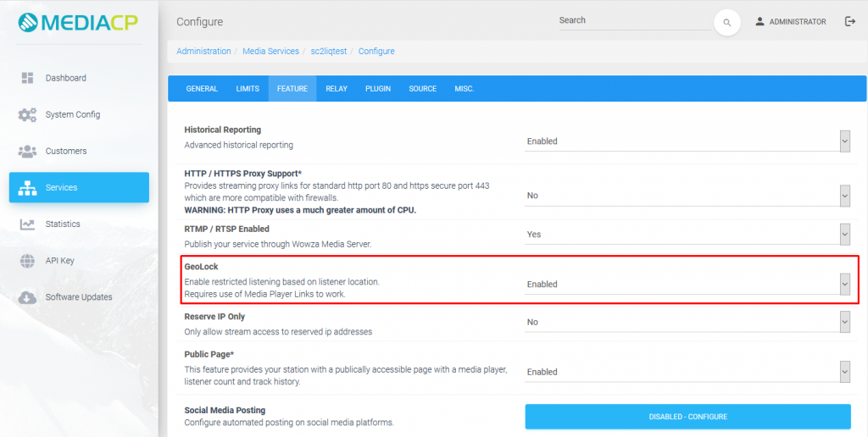Click into the Search input field
The height and width of the screenshot is (437, 868).
(x=635, y=20)
